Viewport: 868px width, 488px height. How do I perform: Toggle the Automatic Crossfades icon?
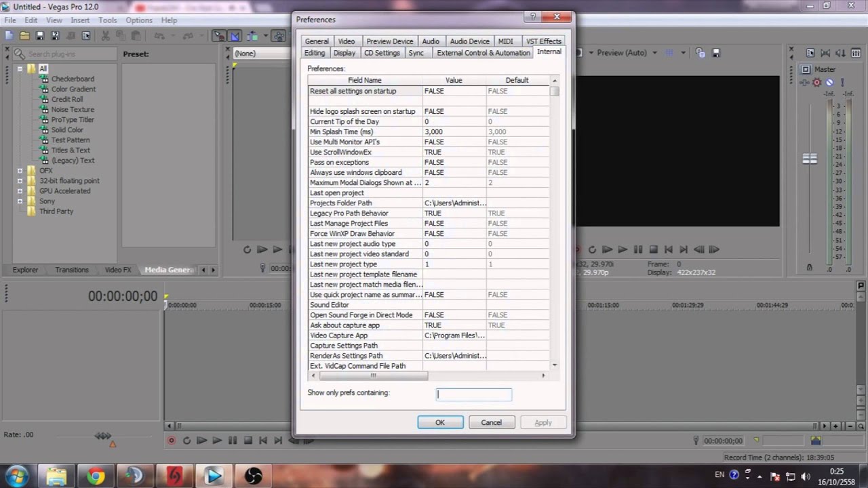coord(235,36)
